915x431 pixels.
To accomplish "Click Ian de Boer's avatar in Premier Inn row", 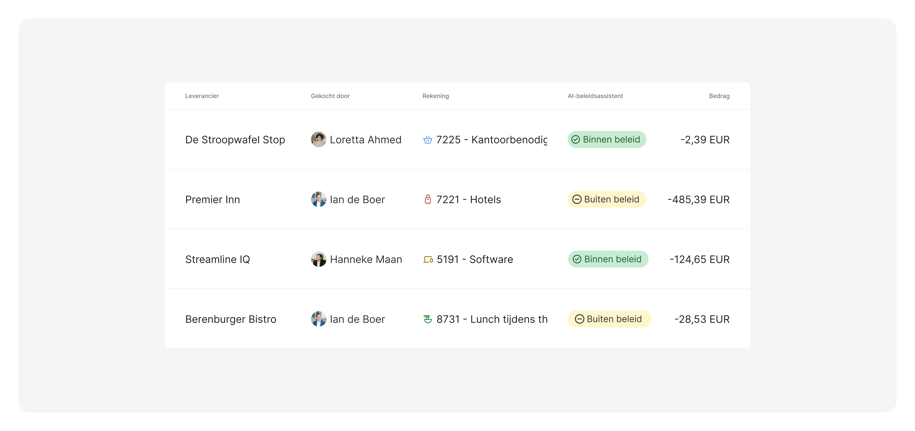I will 318,199.
